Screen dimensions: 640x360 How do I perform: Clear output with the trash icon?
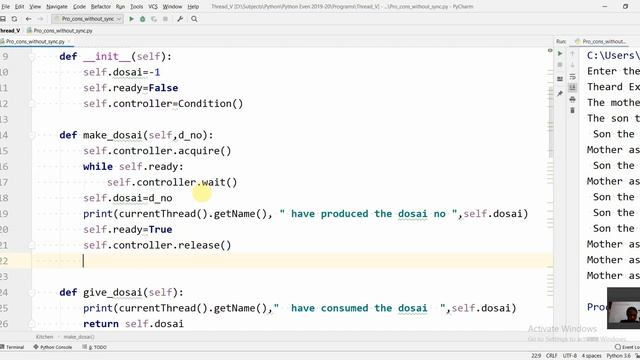(x=572, y=110)
